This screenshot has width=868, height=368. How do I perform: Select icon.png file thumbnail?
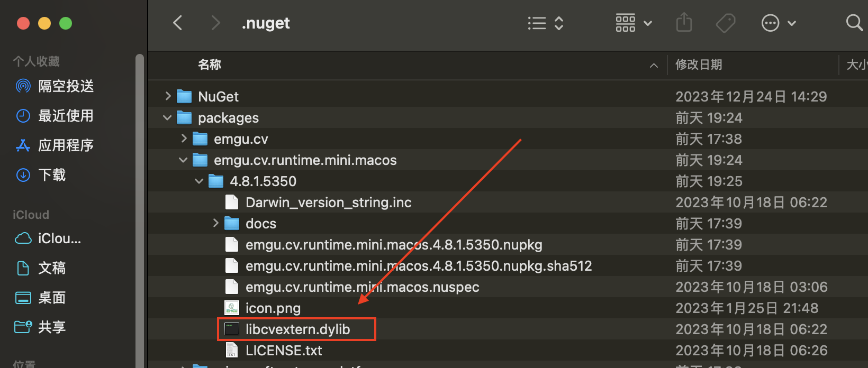232,308
